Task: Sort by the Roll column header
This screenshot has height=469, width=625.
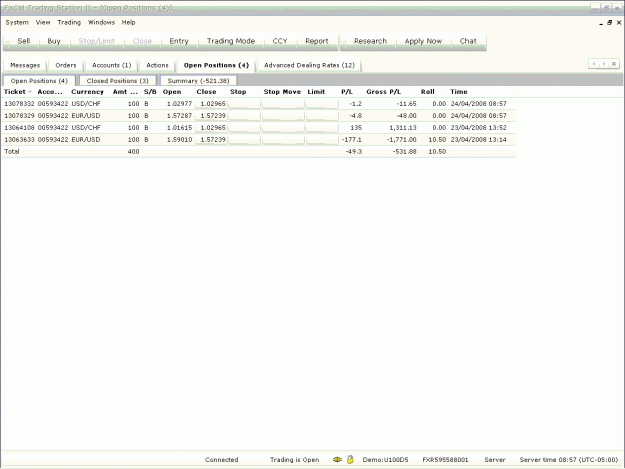Action: pyautogui.click(x=428, y=92)
